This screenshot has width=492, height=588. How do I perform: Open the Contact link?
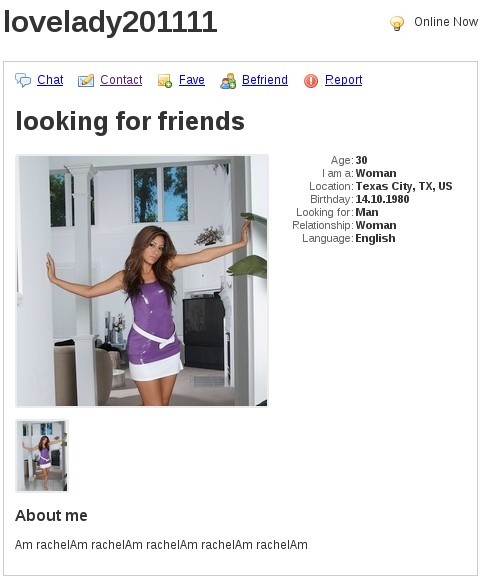(x=121, y=80)
